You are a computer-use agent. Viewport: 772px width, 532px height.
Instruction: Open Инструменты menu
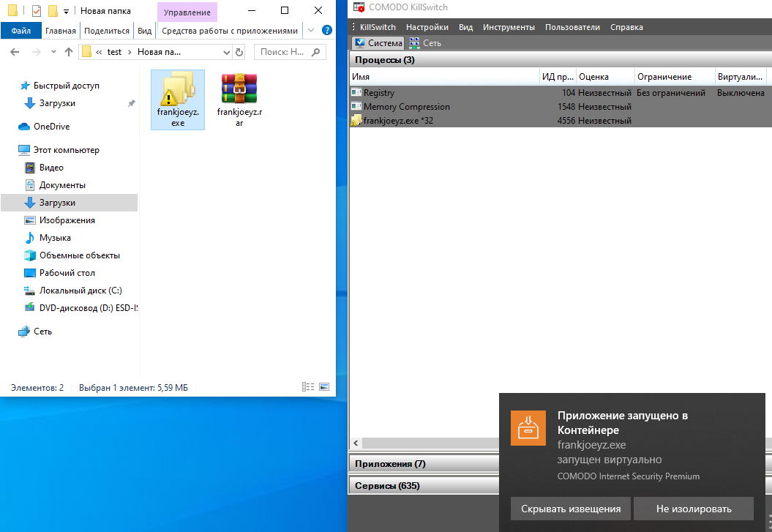[x=509, y=27]
